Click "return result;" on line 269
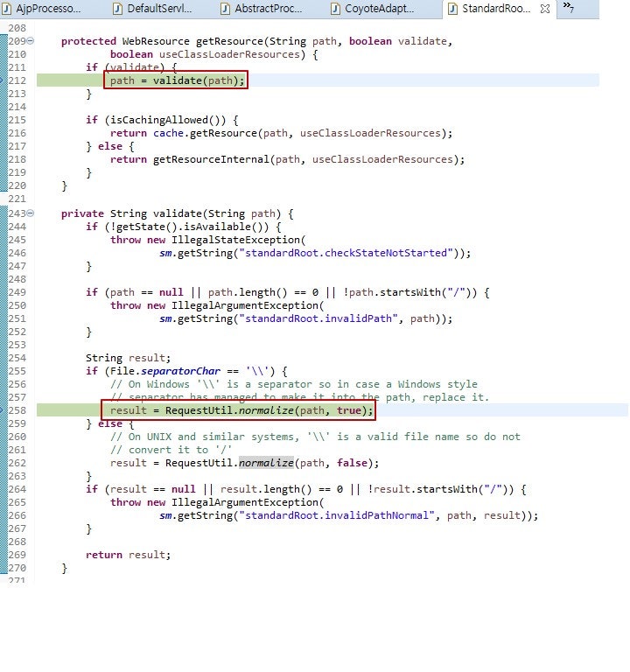This screenshot has width=630, height=672. (x=128, y=555)
